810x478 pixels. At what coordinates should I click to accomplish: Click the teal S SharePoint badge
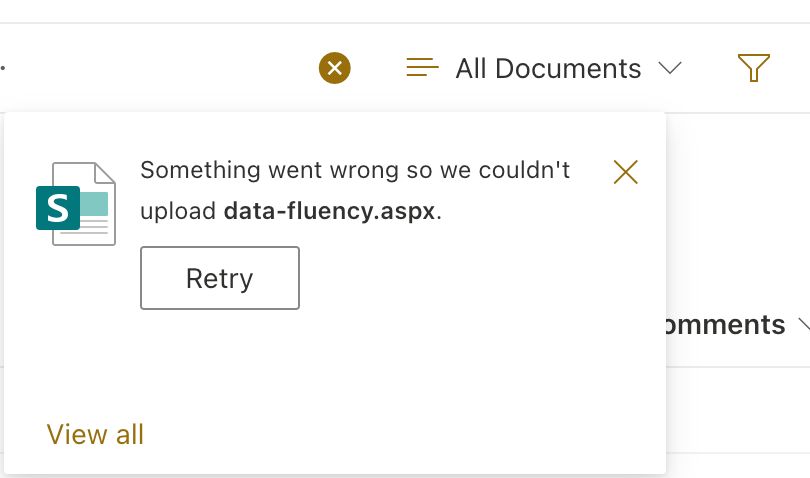tap(58, 208)
